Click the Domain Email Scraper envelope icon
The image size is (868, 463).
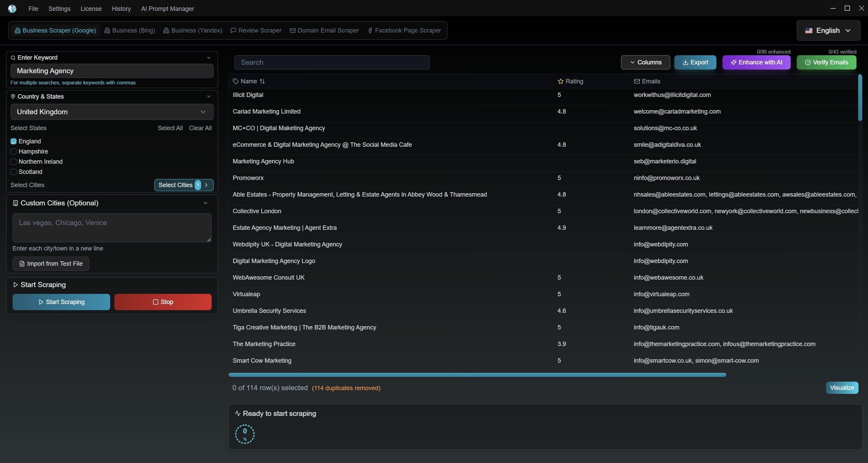292,31
